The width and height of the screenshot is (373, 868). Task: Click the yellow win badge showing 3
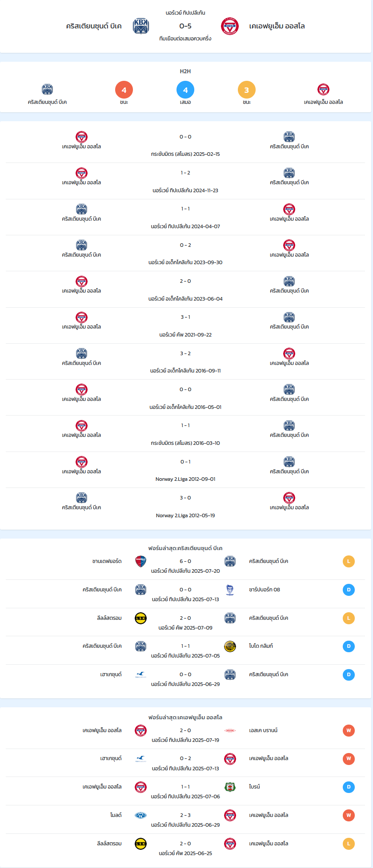(247, 90)
